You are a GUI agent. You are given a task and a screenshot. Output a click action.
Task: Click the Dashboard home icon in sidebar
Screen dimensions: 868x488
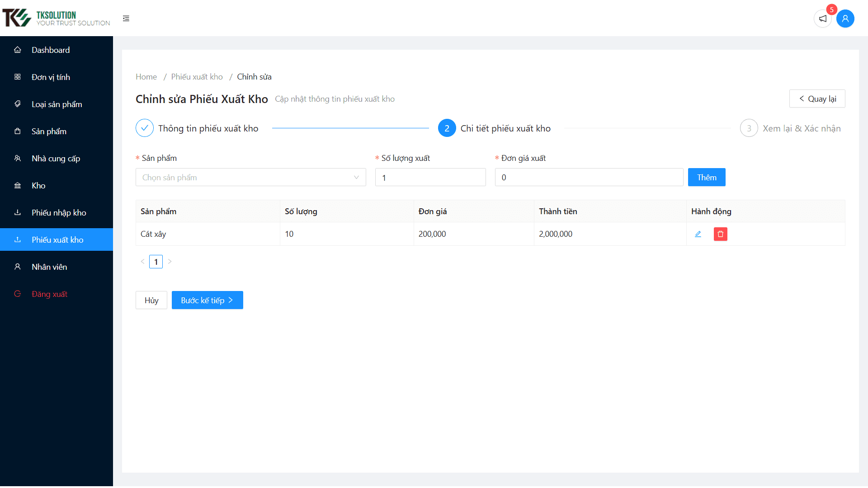[18, 50]
